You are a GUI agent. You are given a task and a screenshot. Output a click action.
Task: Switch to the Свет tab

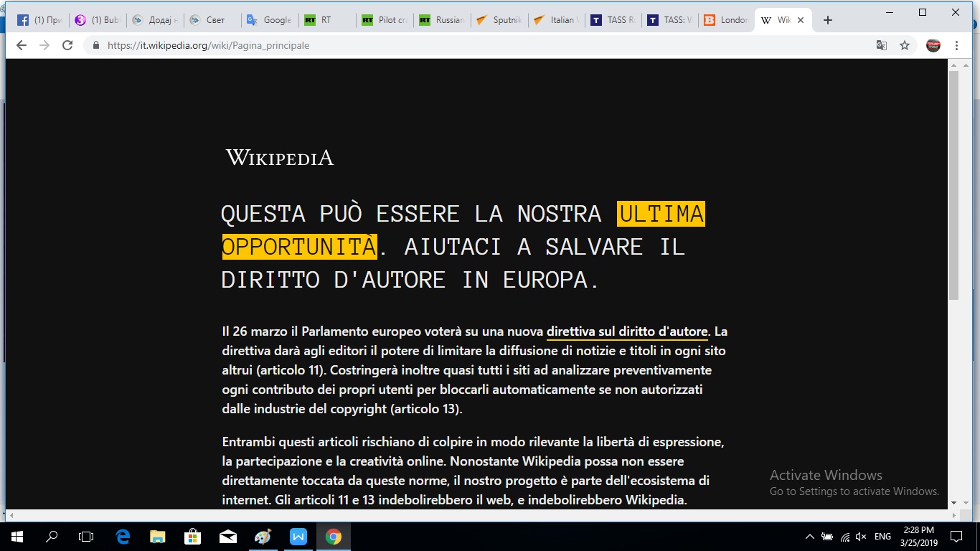click(212, 20)
